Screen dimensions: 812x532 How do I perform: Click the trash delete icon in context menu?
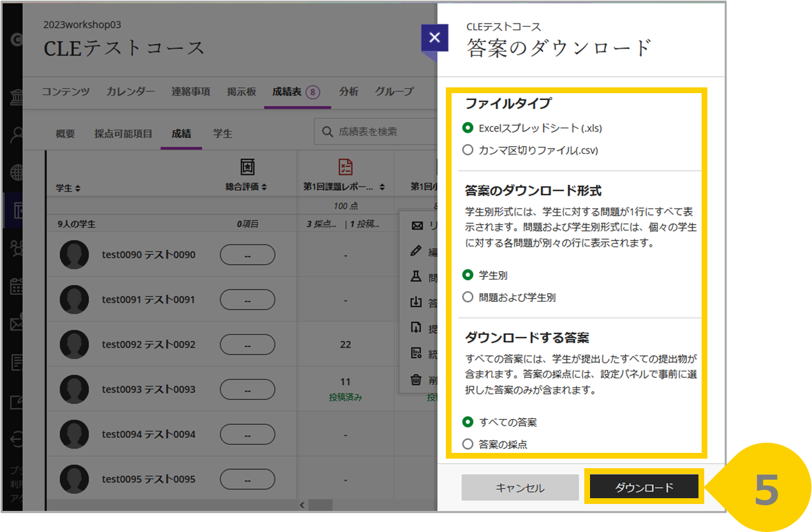(x=417, y=380)
